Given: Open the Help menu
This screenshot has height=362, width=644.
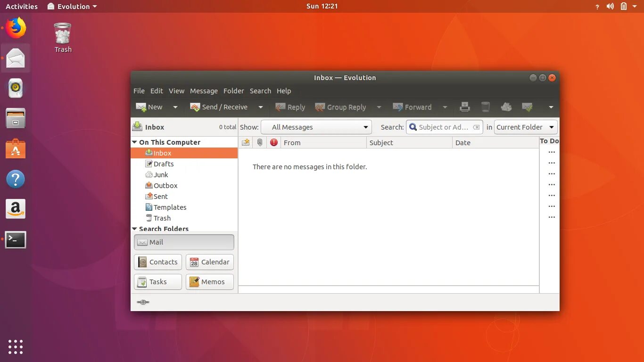Looking at the screenshot, I should click(284, 91).
